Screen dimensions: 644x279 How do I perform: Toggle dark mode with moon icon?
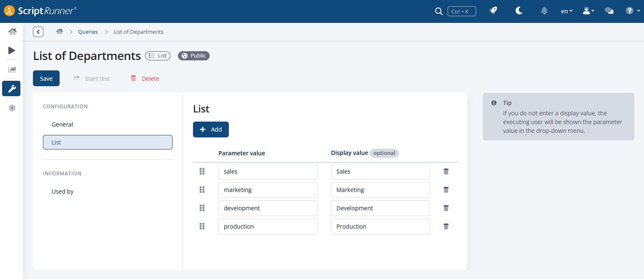(x=519, y=11)
